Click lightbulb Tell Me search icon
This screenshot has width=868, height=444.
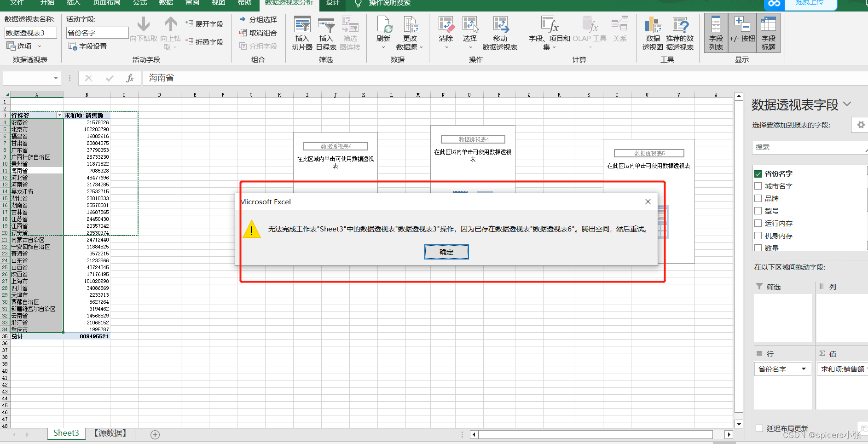[x=358, y=3]
